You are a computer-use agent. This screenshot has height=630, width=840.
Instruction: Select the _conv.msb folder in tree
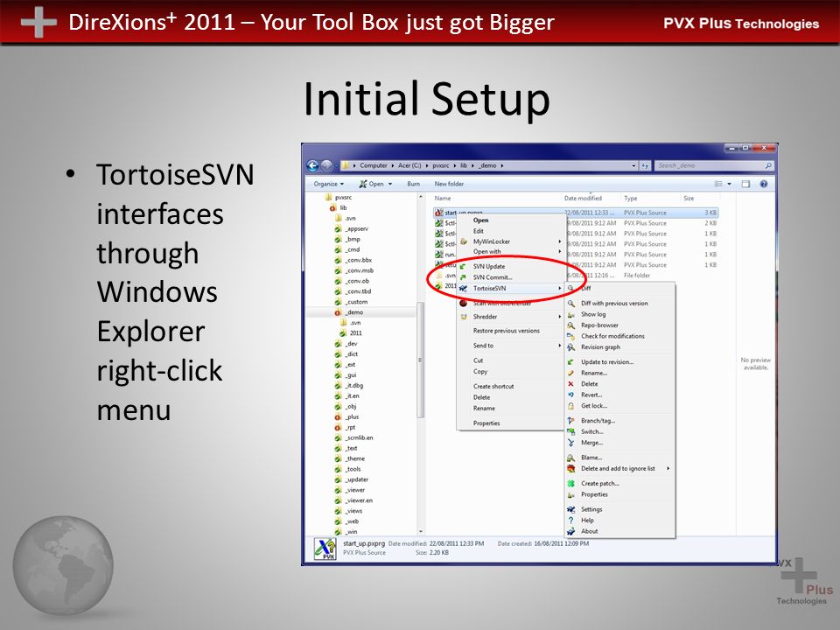[x=359, y=270]
